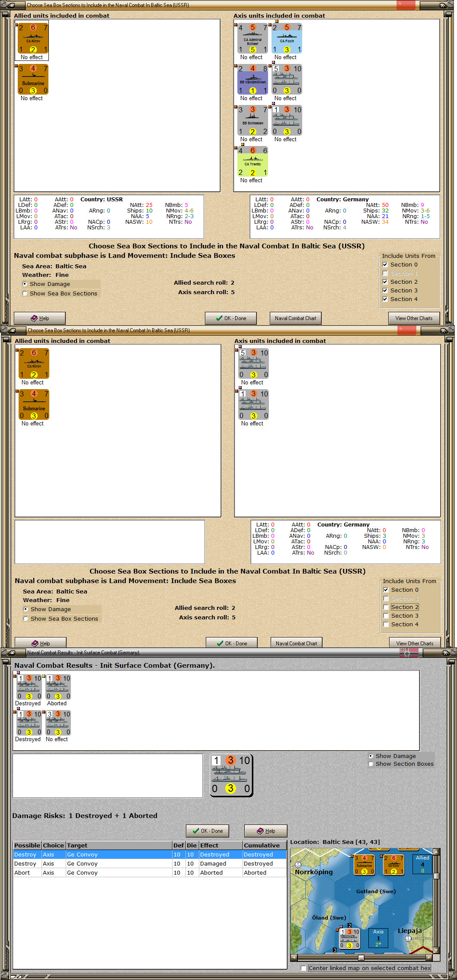Click OK - Done in top window

click(x=231, y=318)
